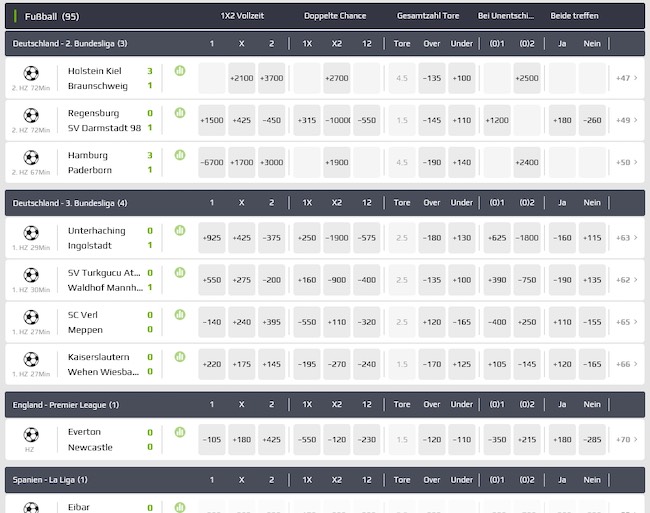Select Doppelte Chance market header
This screenshot has height=513, width=650.
pos(335,16)
